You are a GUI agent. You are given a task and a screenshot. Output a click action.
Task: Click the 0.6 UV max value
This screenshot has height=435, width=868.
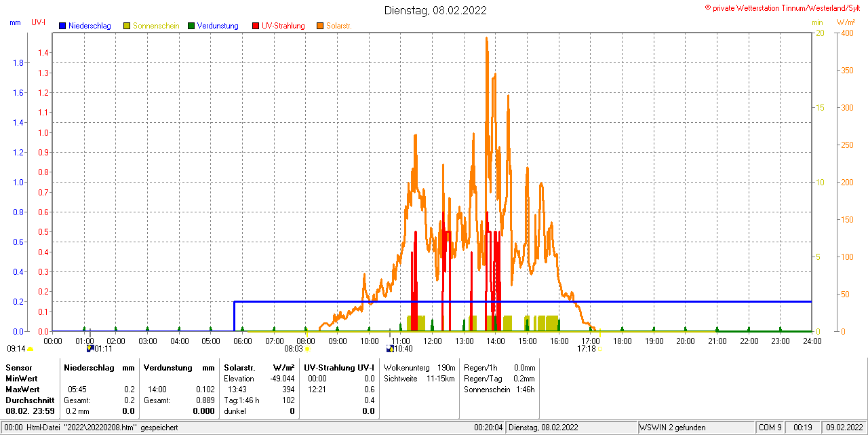(x=369, y=390)
